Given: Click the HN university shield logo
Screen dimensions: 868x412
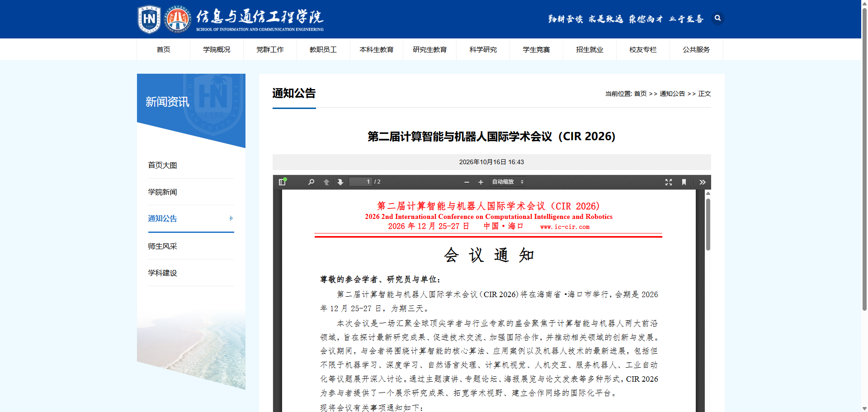Looking at the screenshot, I should (x=149, y=19).
